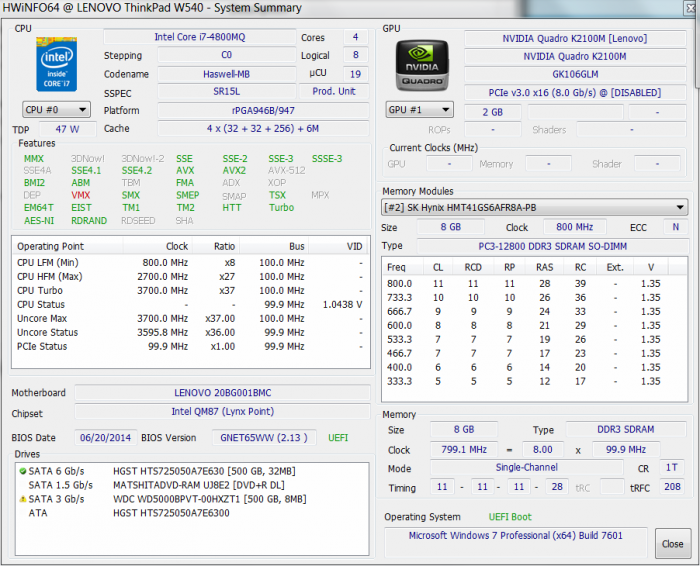Expand the Memory Modules SK Hynix dropdown
The image size is (700, 566).
pyautogui.click(x=535, y=208)
